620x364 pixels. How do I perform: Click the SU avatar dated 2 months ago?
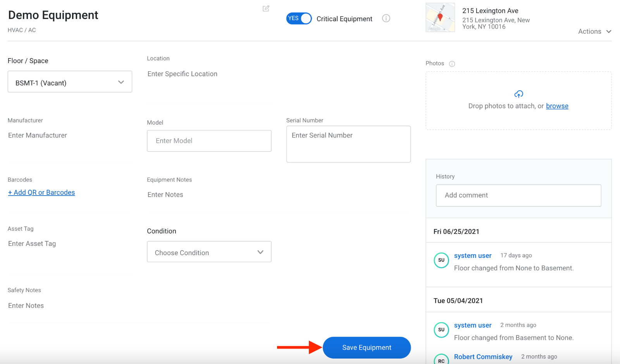coord(441,330)
